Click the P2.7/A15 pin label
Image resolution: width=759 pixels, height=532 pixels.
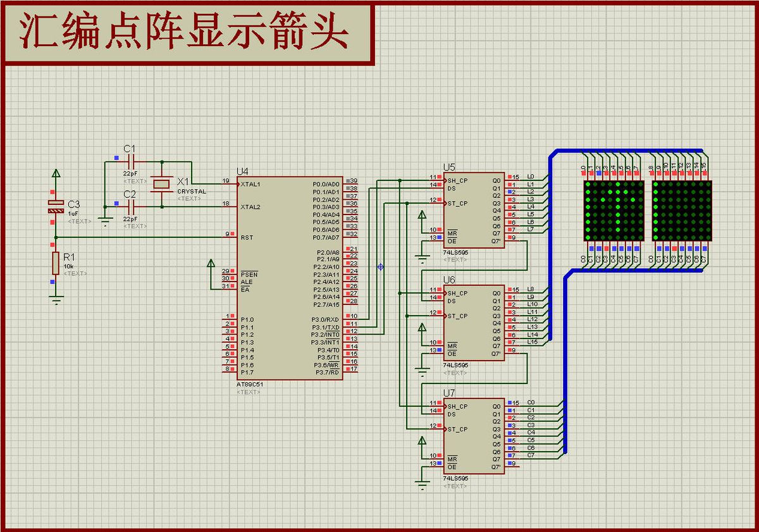pyautogui.click(x=326, y=304)
